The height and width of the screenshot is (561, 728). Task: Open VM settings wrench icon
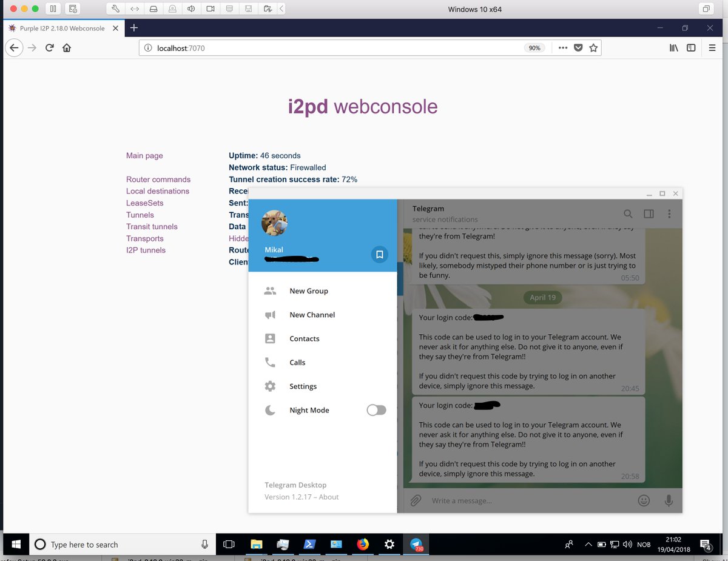(x=115, y=9)
